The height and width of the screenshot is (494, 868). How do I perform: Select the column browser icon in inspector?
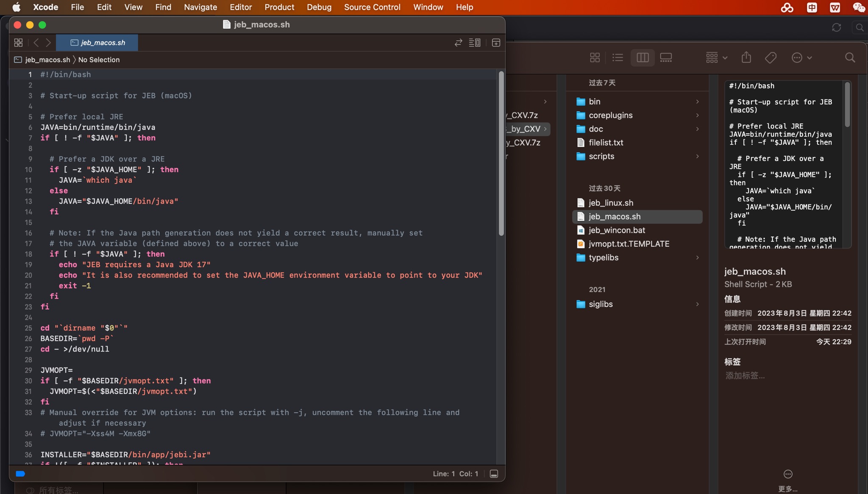(x=642, y=58)
